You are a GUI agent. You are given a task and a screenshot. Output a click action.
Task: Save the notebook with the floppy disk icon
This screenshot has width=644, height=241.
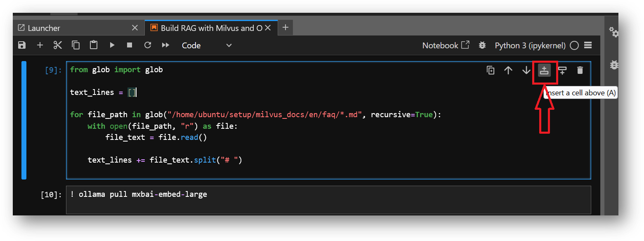(22, 45)
